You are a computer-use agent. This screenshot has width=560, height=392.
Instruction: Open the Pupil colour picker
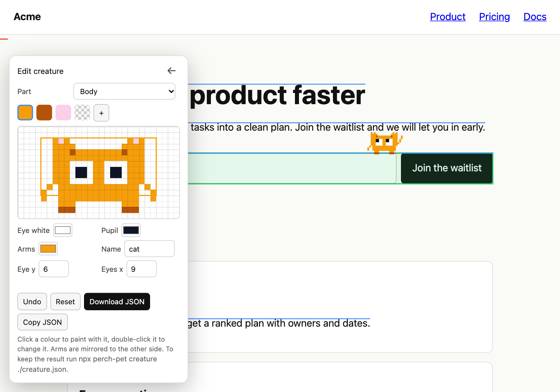pyautogui.click(x=131, y=230)
